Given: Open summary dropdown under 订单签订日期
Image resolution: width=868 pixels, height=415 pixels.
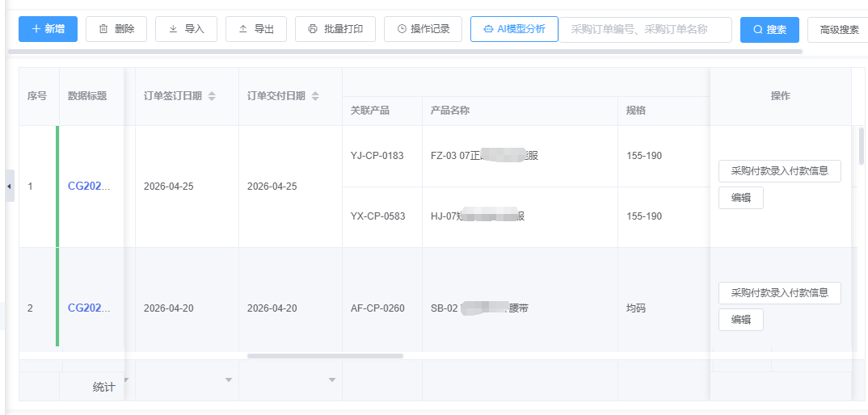Looking at the screenshot, I should [229, 380].
